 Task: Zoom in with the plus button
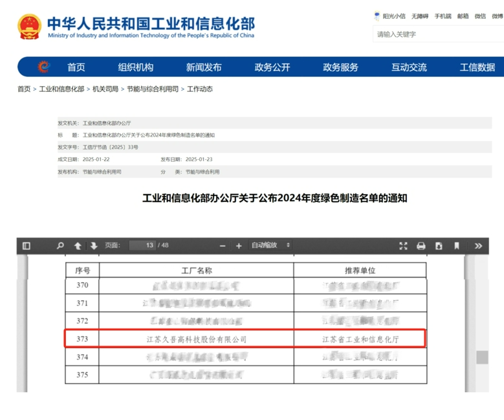pos(239,246)
